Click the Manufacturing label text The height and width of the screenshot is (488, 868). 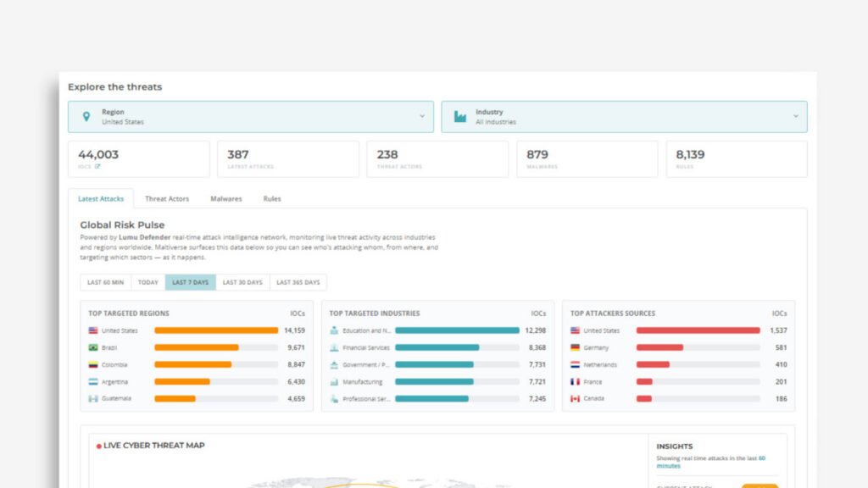click(x=363, y=382)
